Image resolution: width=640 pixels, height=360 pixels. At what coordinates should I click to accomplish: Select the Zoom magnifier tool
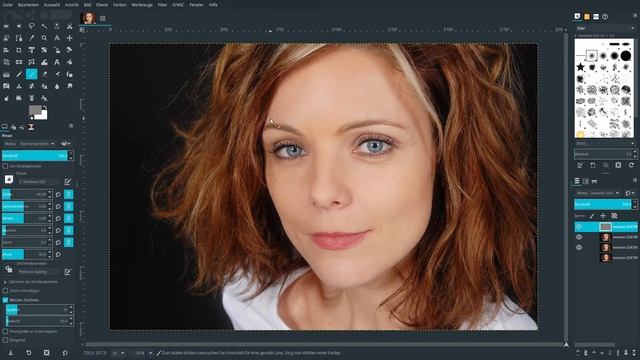click(x=44, y=38)
